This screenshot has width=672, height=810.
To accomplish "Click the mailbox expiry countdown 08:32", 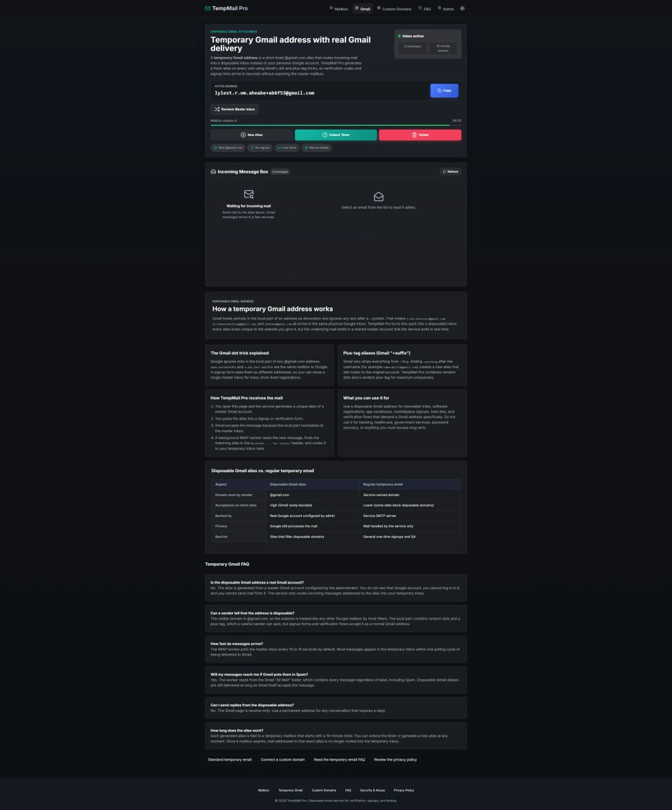I will [x=457, y=120].
